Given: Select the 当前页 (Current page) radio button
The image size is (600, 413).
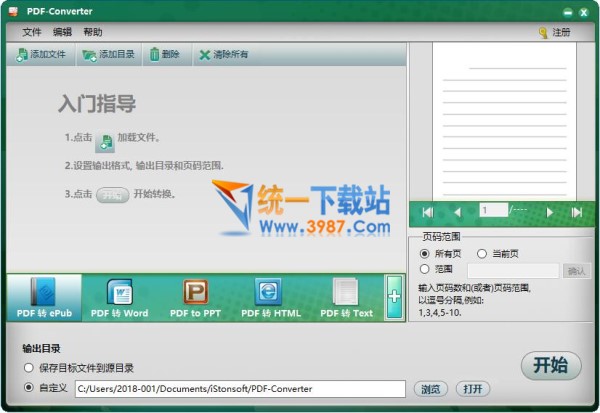Looking at the screenshot, I should 482,254.
